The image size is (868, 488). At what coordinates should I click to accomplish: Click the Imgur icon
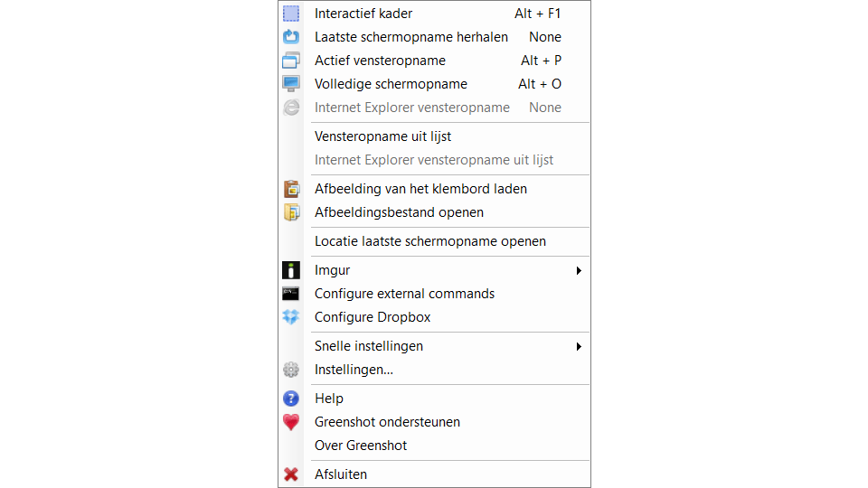[x=291, y=270]
